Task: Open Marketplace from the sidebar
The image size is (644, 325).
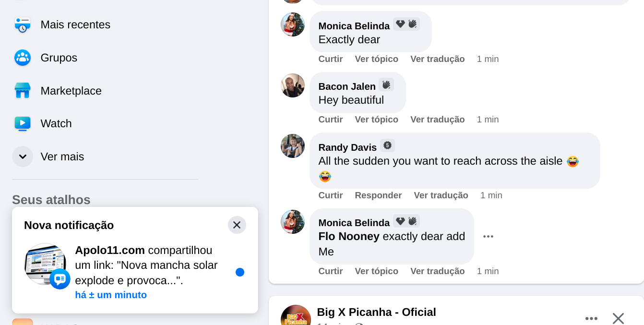Action: click(x=72, y=90)
